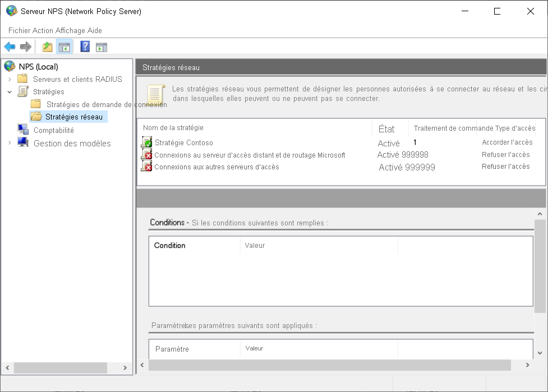Collapse the Stratégies tree node

pyautogui.click(x=10, y=92)
